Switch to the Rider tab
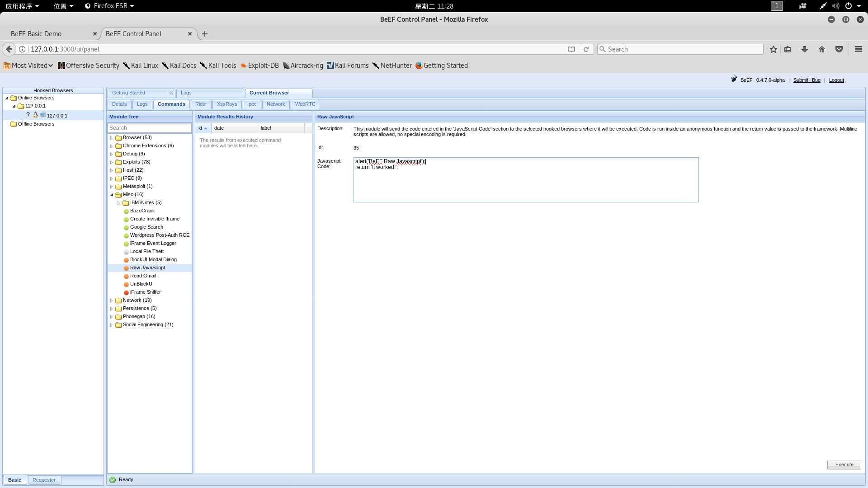 [201, 104]
